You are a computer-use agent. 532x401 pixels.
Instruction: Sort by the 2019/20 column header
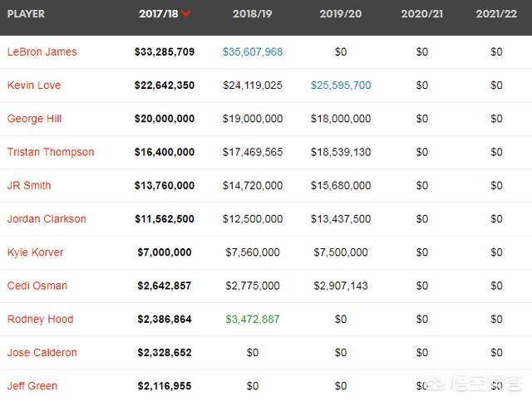pos(341,14)
